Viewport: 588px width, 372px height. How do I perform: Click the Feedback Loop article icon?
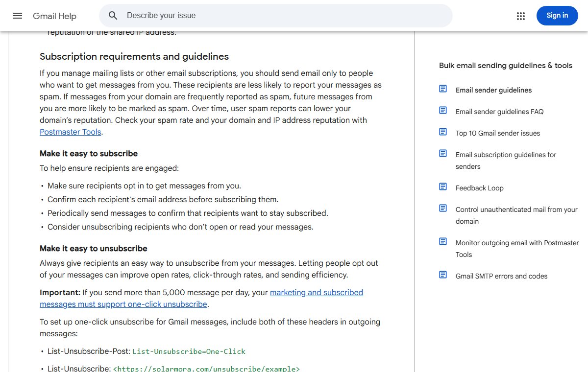pos(443,186)
